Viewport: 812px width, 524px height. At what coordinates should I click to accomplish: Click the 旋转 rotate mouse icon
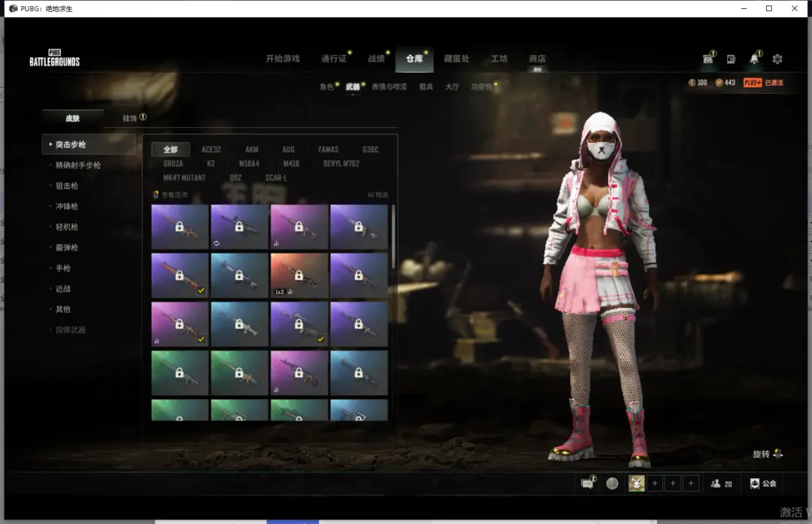pyautogui.click(x=778, y=453)
